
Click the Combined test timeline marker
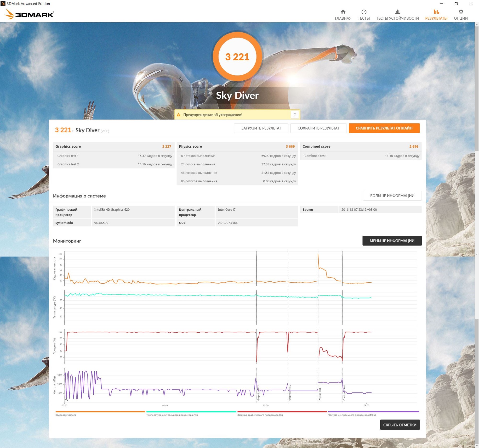[344, 393]
